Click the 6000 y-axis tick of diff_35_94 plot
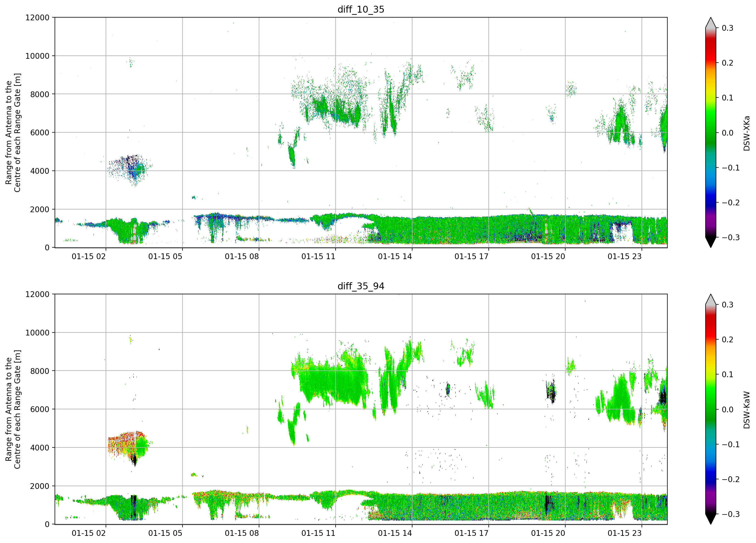 [x=40, y=410]
